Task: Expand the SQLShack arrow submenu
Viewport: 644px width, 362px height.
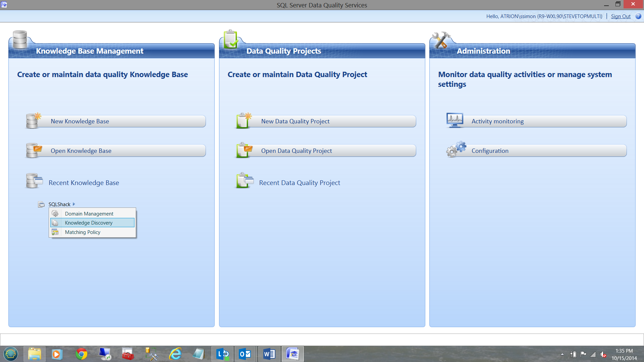Action: pos(74,204)
